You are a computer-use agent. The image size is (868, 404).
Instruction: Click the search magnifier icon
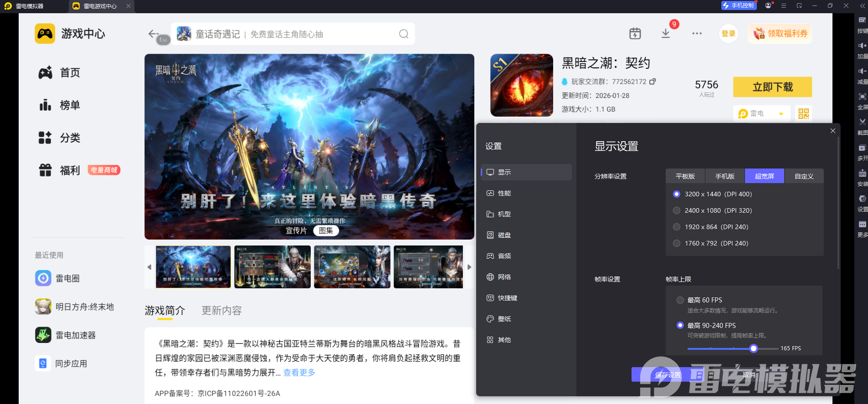point(403,34)
